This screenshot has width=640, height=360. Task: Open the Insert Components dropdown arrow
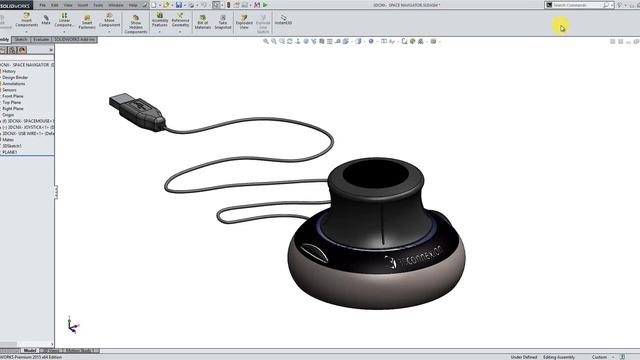(27, 31)
